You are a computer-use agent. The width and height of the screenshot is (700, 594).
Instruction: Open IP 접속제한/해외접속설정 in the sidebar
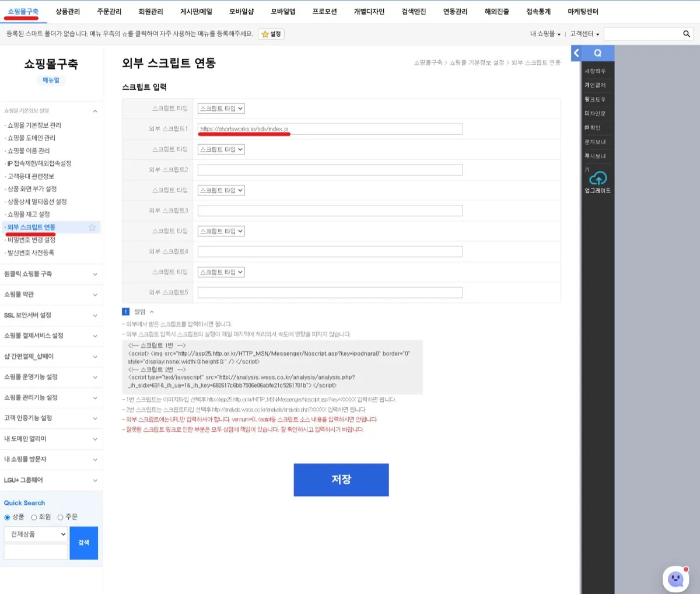point(38,164)
